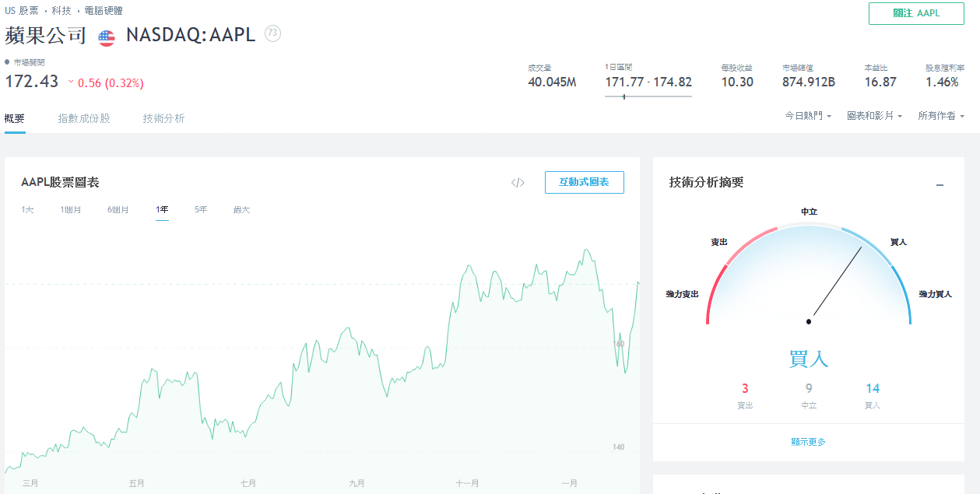
Task: Click the circled 73 rating badge
Action: [x=272, y=33]
